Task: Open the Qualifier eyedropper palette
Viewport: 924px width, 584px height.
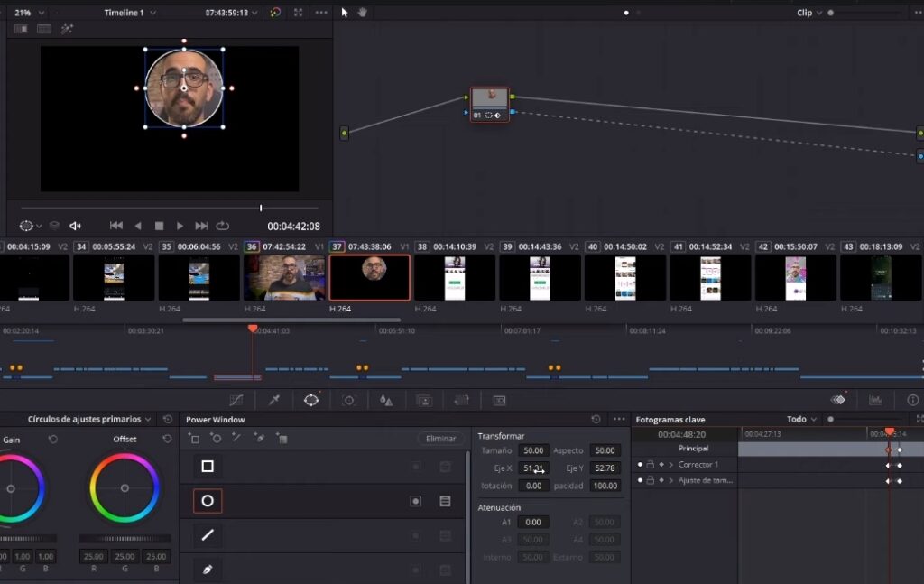Action: 273,400
